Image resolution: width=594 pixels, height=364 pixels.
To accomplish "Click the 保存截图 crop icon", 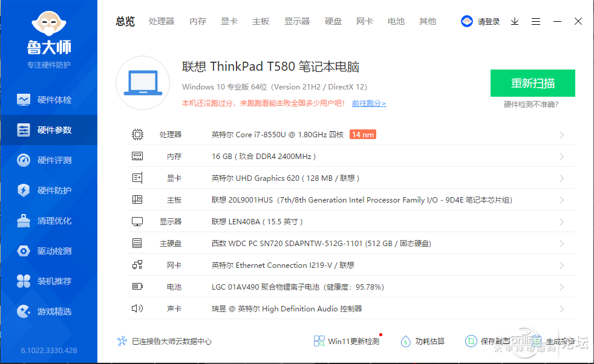I will click(x=471, y=341).
